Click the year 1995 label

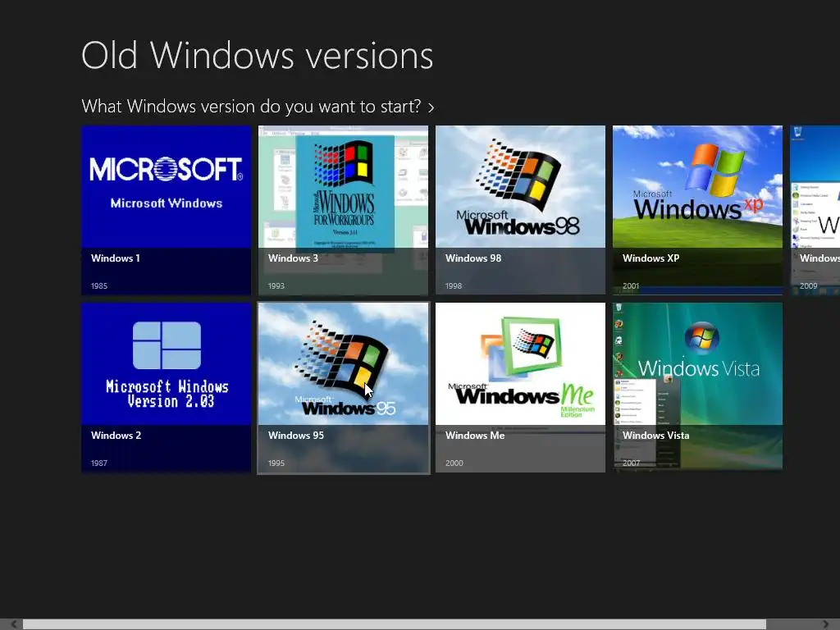[x=276, y=463]
